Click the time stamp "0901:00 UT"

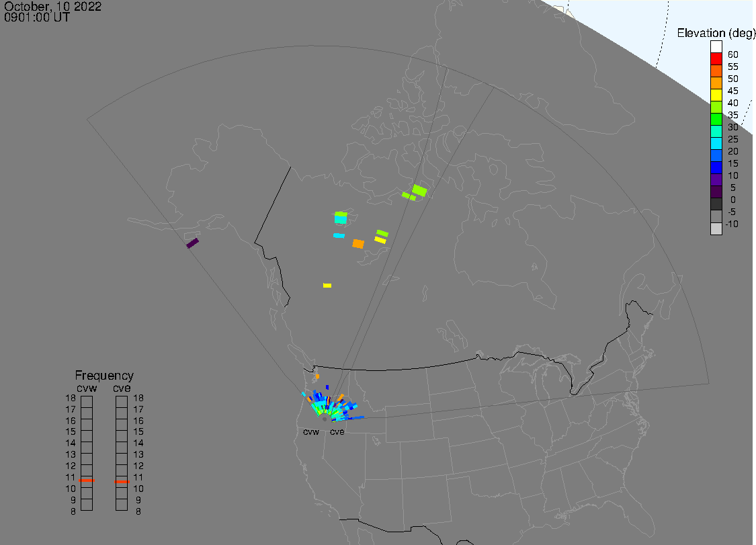(x=37, y=17)
